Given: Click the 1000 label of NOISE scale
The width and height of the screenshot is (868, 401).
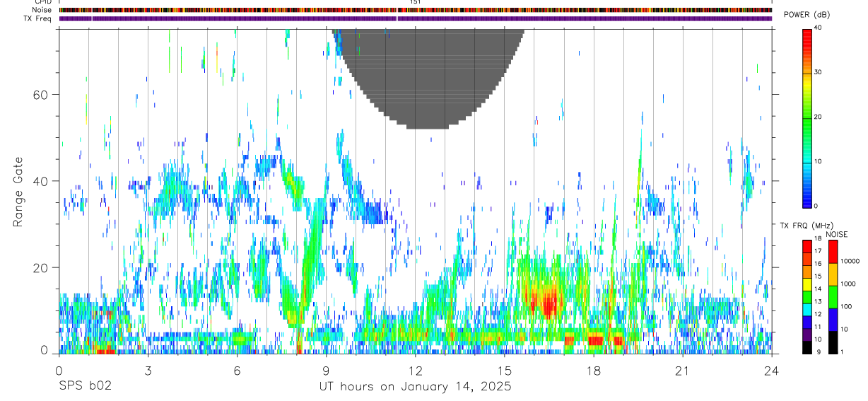Looking at the screenshot, I should tap(848, 284).
